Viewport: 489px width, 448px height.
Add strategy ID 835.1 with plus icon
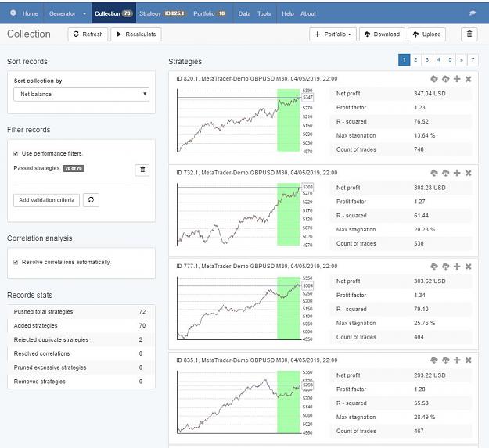click(457, 360)
